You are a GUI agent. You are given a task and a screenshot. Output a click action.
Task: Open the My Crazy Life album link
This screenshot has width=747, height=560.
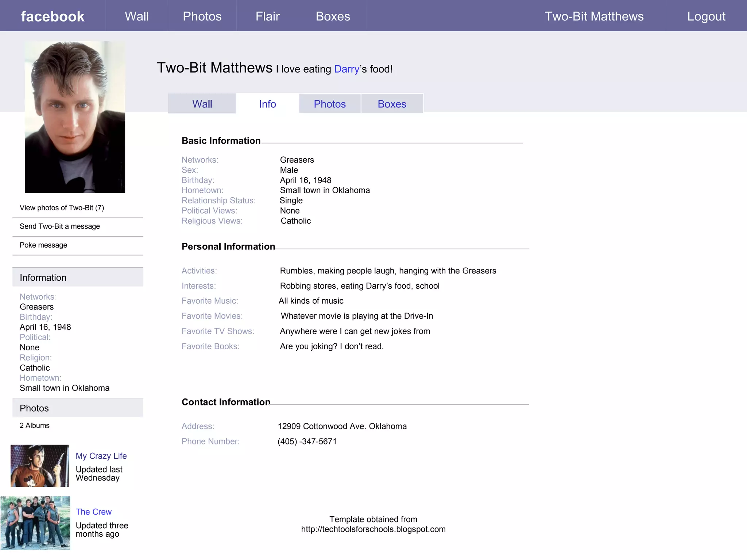[x=101, y=456]
